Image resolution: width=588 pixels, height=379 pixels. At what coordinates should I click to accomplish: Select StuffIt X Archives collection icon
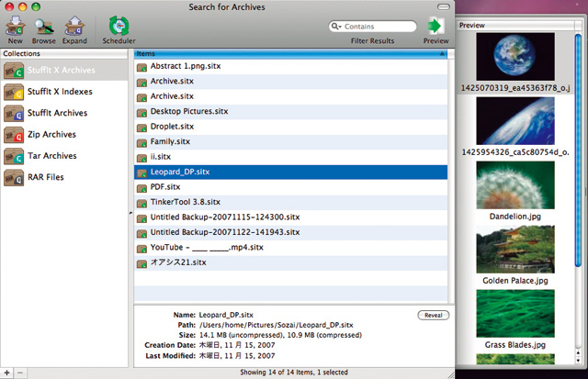point(14,71)
